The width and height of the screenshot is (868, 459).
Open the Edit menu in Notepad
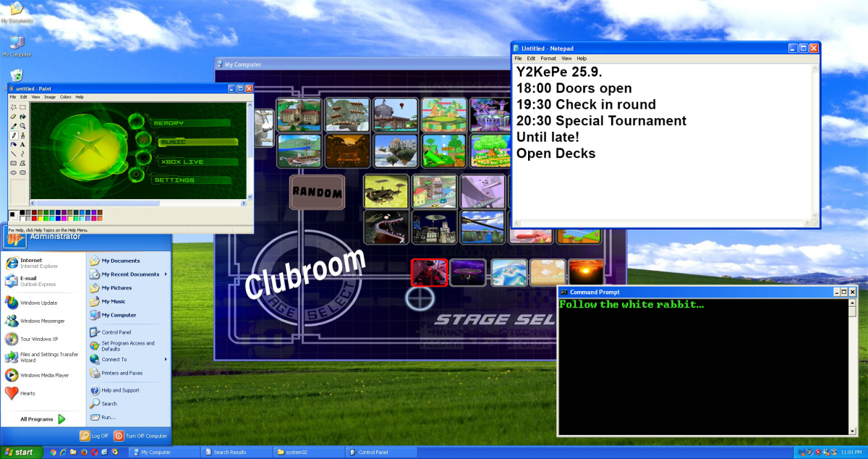coord(531,58)
